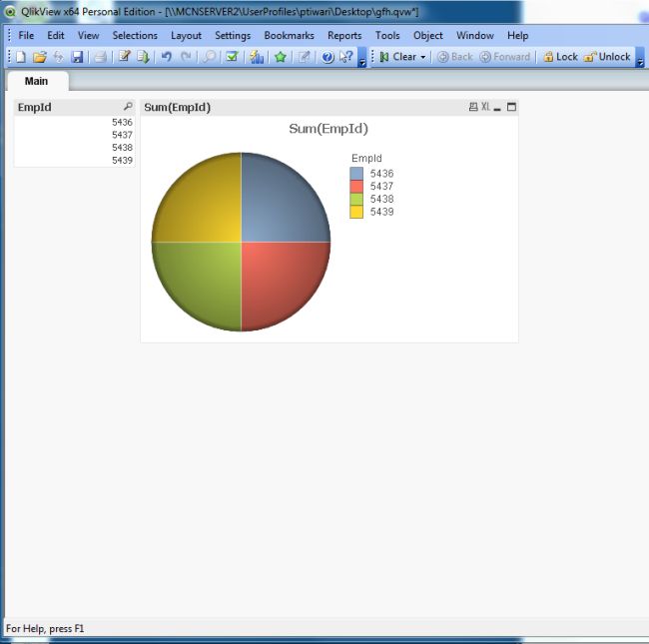649x644 pixels.
Task: Open the View menu
Action: point(88,36)
